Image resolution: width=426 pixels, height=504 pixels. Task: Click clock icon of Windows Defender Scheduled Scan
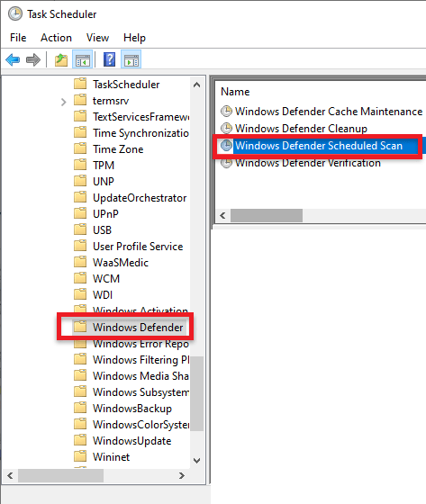pos(227,146)
